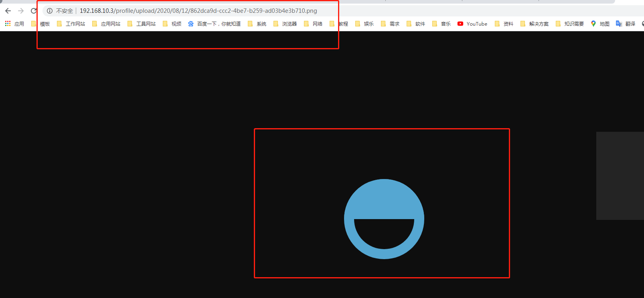Open the 翻译 translate bookmark
This screenshot has width=644, height=298.
(x=626, y=24)
